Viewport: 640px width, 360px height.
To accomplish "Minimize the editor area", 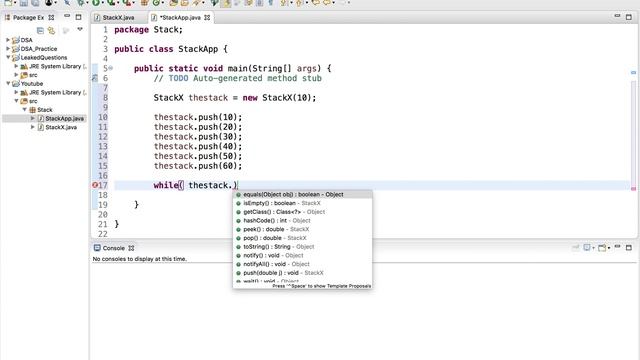I will [617, 16].
